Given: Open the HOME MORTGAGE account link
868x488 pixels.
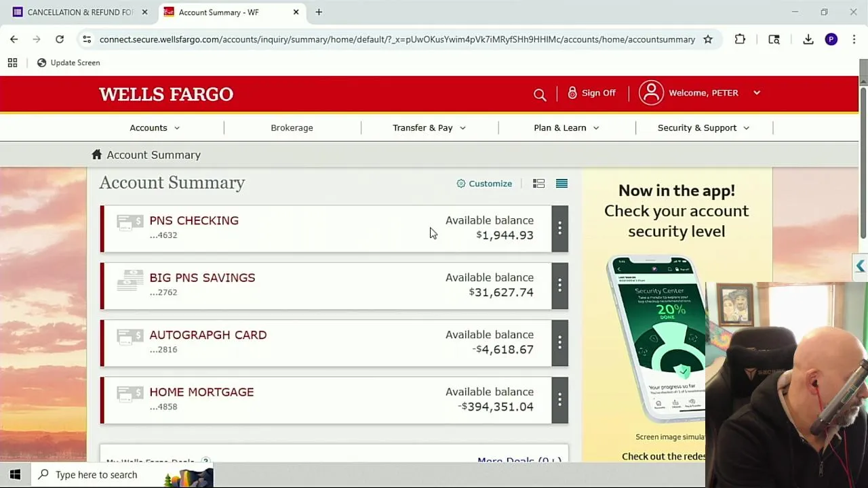Looking at the screenshot, I should click(x=201, y=392).
